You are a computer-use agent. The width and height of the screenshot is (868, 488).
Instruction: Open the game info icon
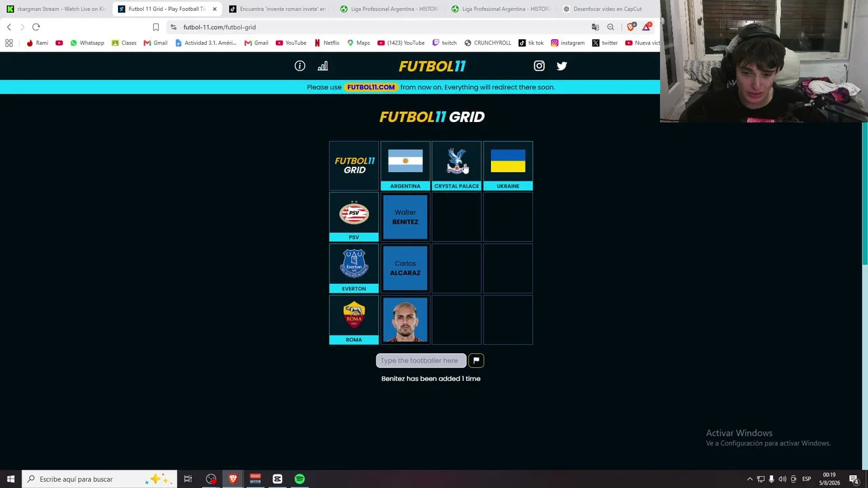300,66
